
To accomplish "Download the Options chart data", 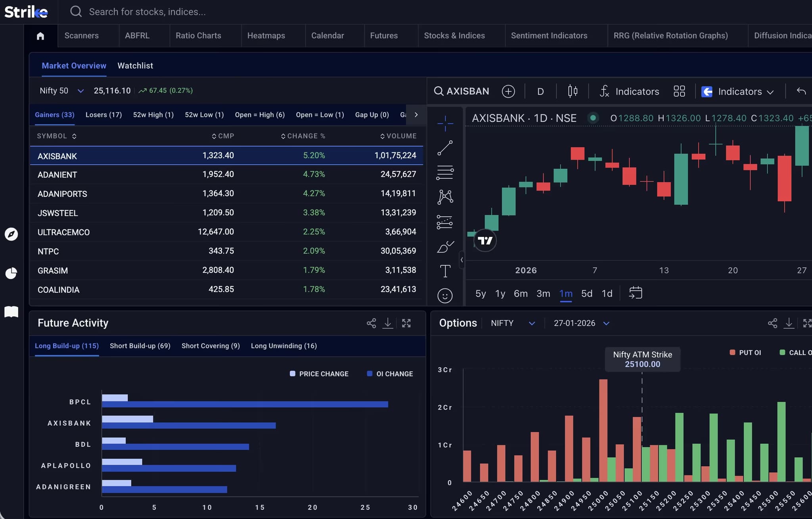I will click(x=789, y=323).
